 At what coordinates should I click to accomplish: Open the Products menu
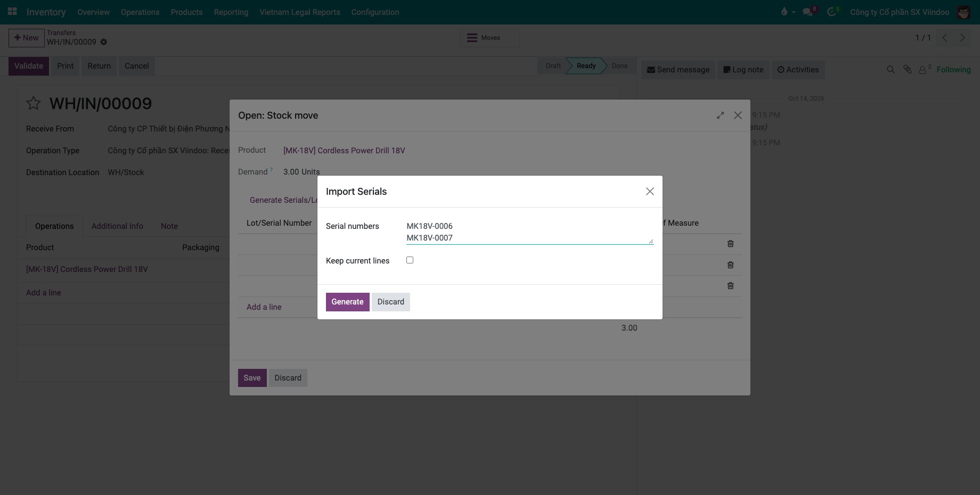pos(186,12)
